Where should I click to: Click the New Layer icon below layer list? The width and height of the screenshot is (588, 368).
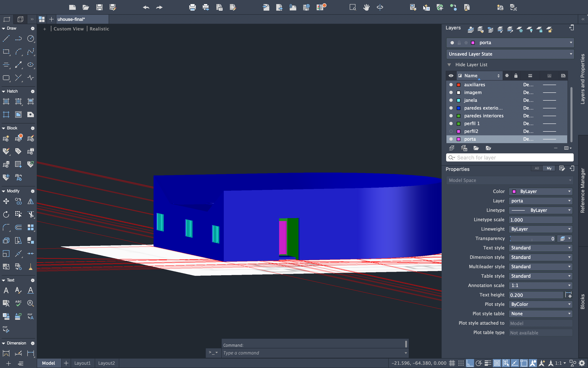coord(452,148)
